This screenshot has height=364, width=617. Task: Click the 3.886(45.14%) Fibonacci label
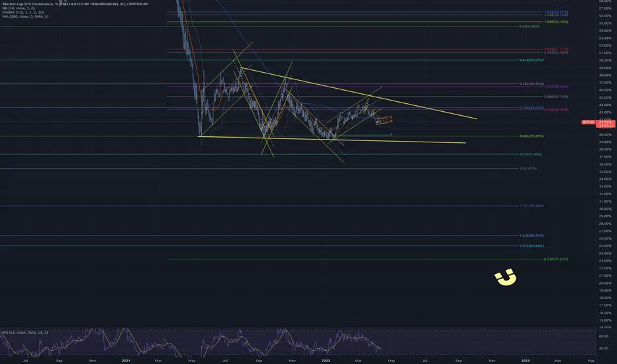(x=556, y=97)
